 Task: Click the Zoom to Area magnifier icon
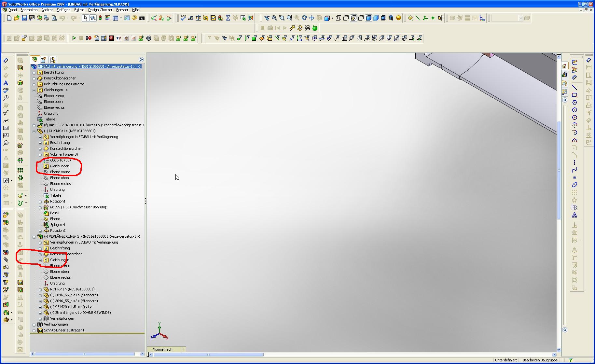coord(282,18)
